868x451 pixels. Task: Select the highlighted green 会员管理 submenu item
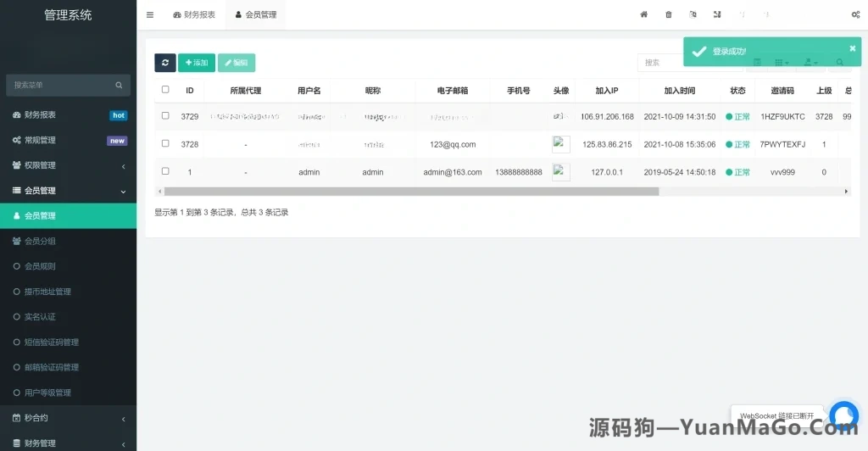[68, 216]
